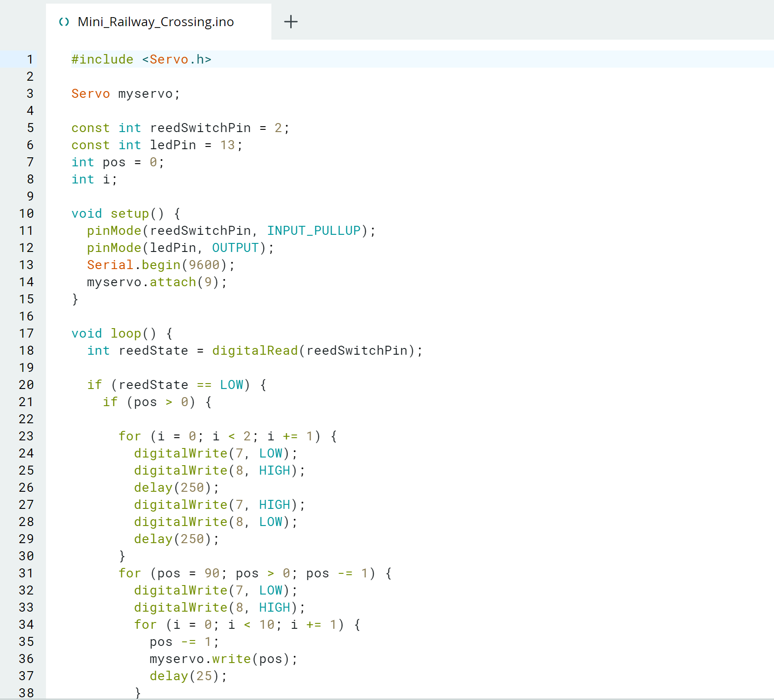
Task: Click the 'if (pos > 0) {' line
Action: [x=157, y=402]
